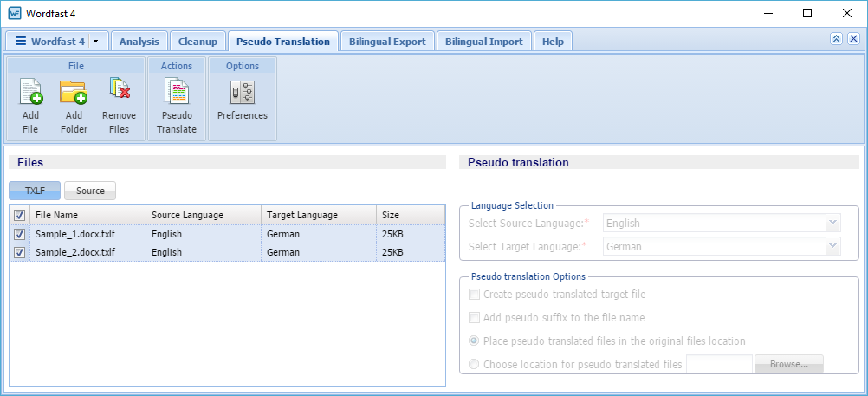Enable Add pseudo suffix to file name
868x396 pixels.
[474, 318]
